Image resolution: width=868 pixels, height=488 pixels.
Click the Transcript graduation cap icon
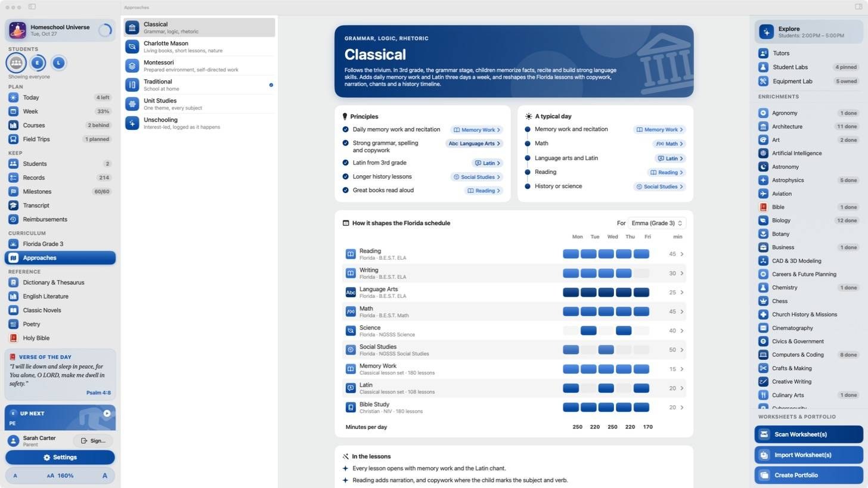(13, 206)
